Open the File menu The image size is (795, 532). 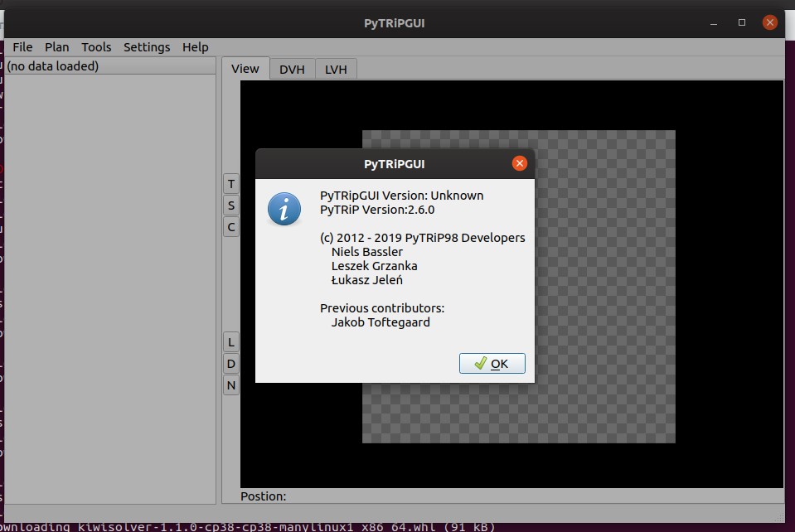(x=22, y=47)
